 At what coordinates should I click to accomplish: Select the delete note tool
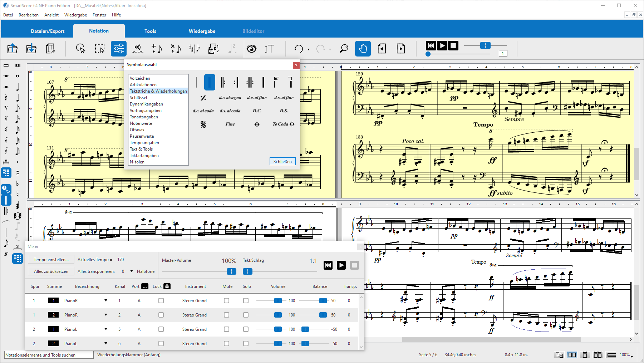(x=175, y=49)
